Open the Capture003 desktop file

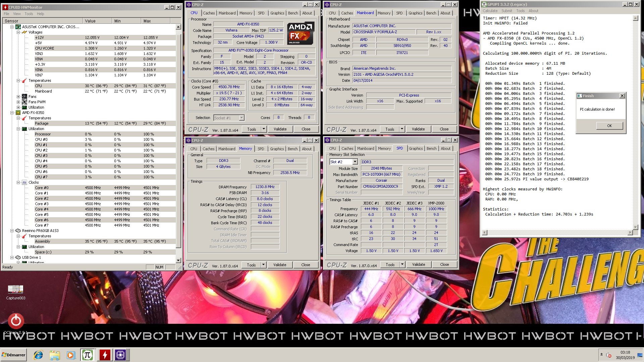(15, 292)
